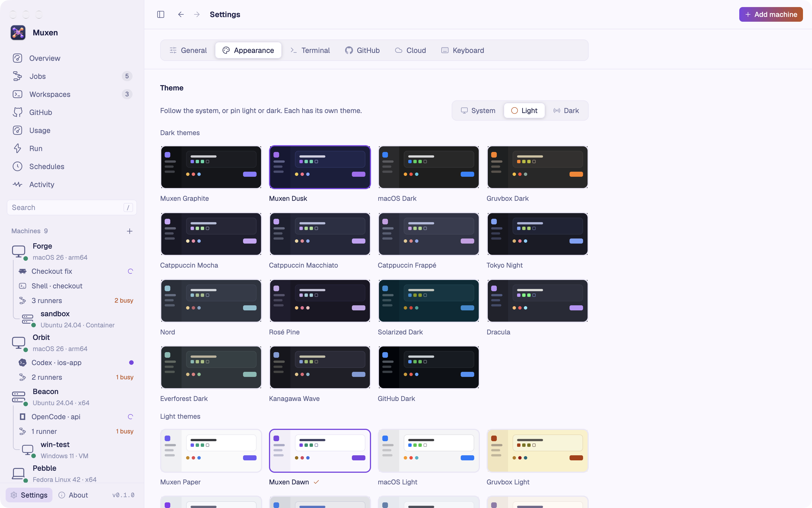812x508 pixels.
Task: Switch to the Cloud tab
Action: click(x=411, y=50)
